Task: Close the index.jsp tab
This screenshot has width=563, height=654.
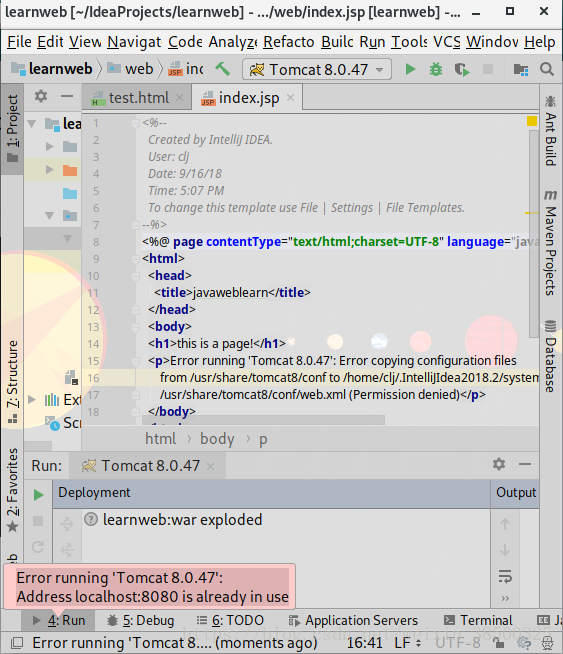Action: [291, 98]
